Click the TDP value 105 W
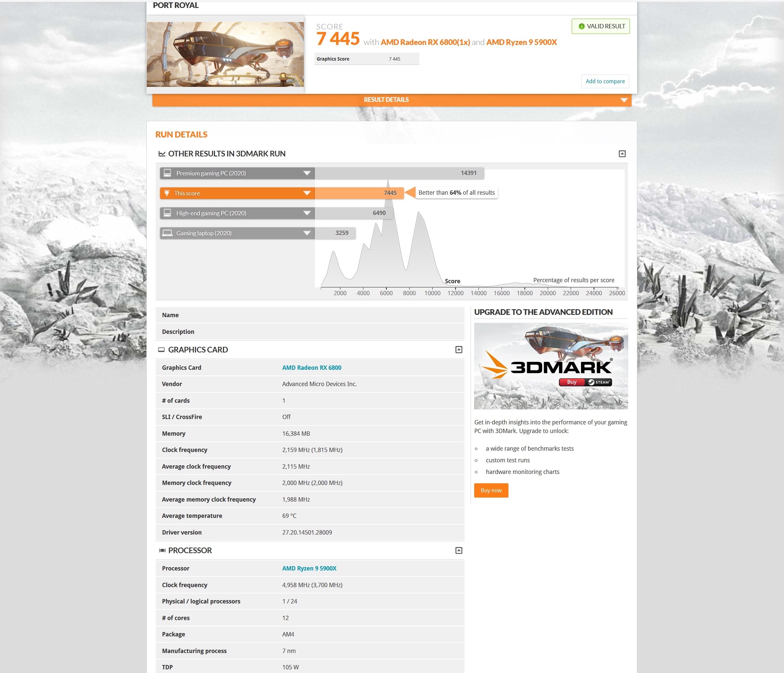784x673 pixels. tap(290, 667)
